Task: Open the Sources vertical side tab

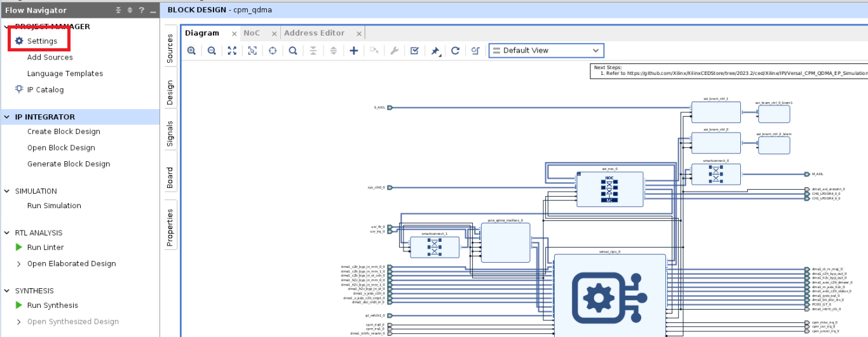Action: pos(170,49)
